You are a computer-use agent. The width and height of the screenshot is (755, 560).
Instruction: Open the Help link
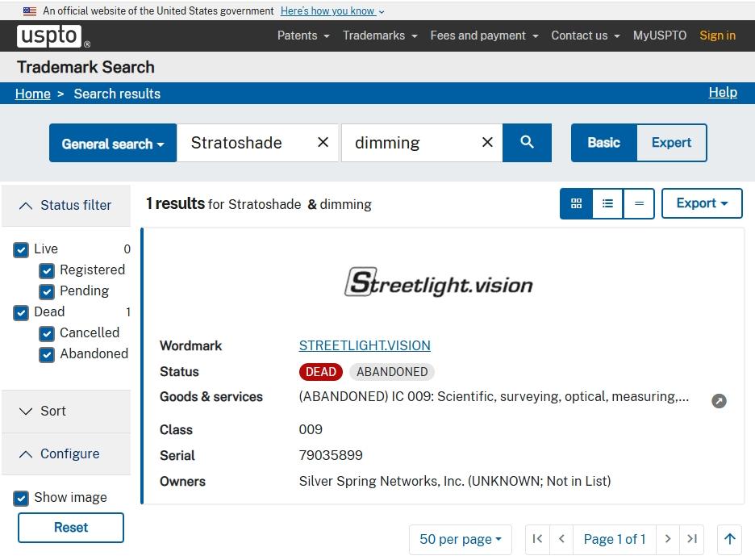(723, 93)
